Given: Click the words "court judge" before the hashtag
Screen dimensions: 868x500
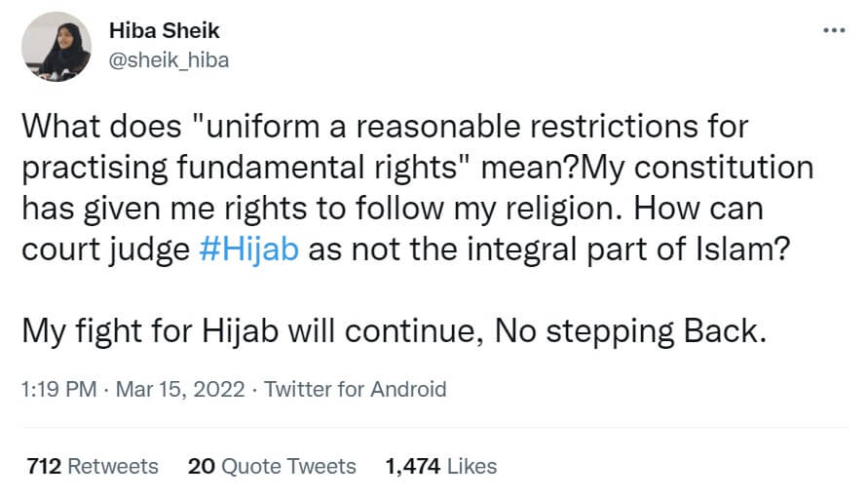Looking at the screenshot, I should 103,250.
